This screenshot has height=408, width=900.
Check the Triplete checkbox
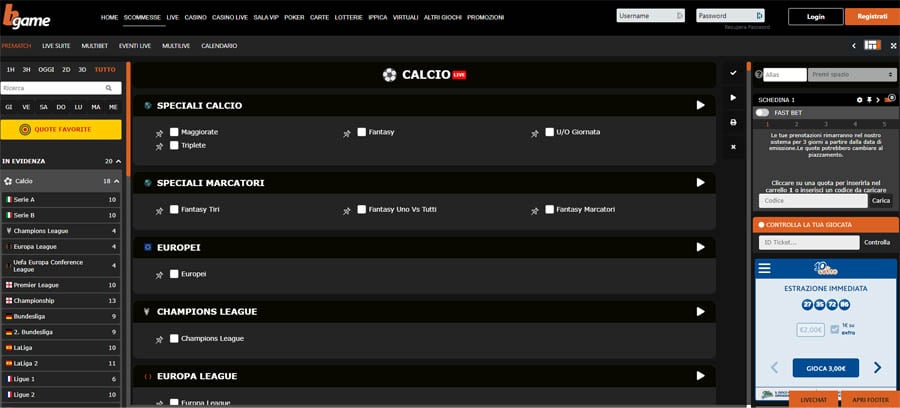click(174, 145)
